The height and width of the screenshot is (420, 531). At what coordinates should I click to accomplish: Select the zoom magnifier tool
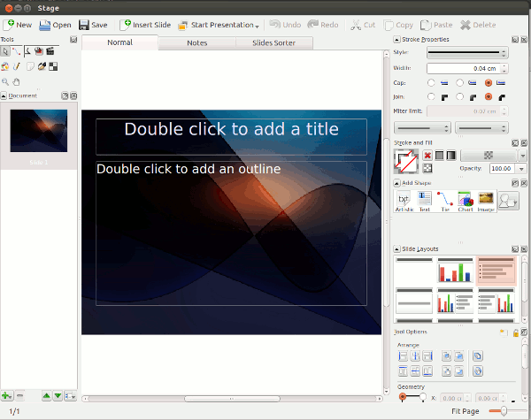pos(5,82)
